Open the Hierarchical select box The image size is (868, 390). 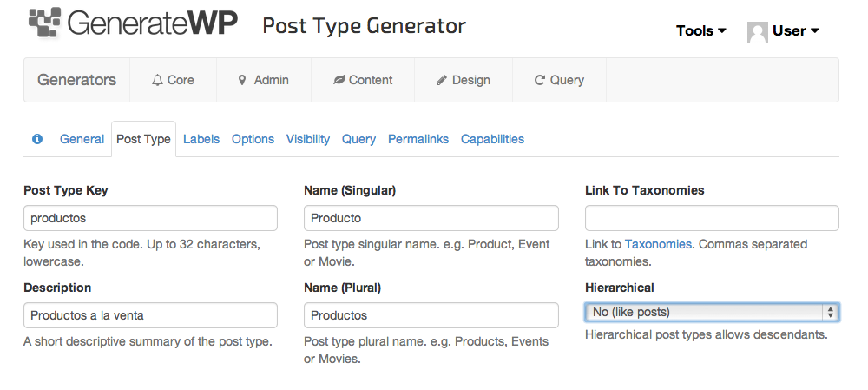[x=712, y=312]
